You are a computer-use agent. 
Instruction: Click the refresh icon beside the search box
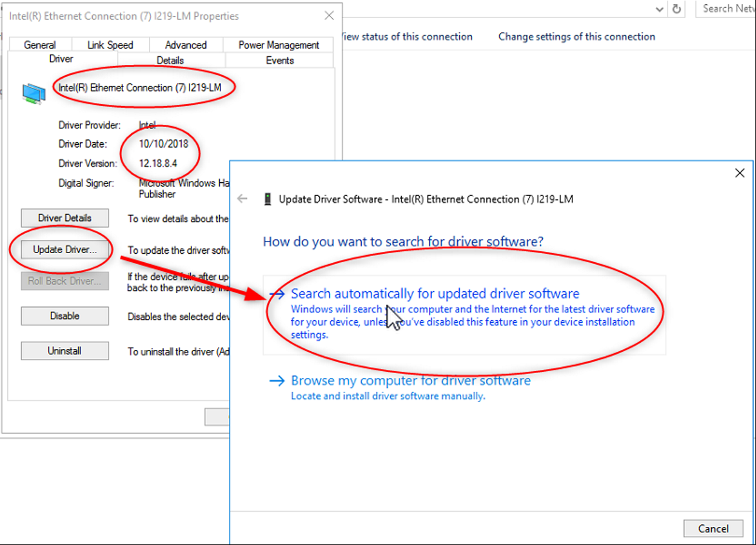(677, 9)
